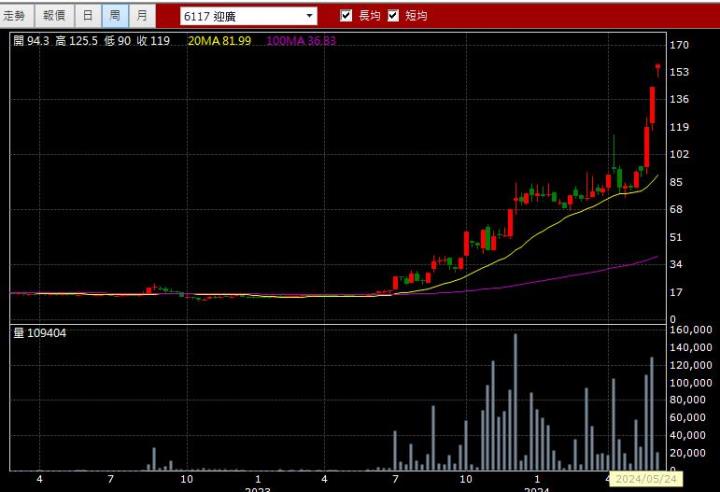Click the purple 100MA 36.83 legend
Viewport: 720px width, 492px height.
(301, 41)
